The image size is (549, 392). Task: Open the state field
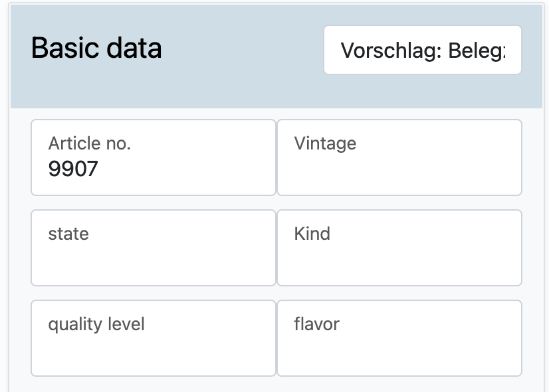pyautogui.click(x=153, y=248)
